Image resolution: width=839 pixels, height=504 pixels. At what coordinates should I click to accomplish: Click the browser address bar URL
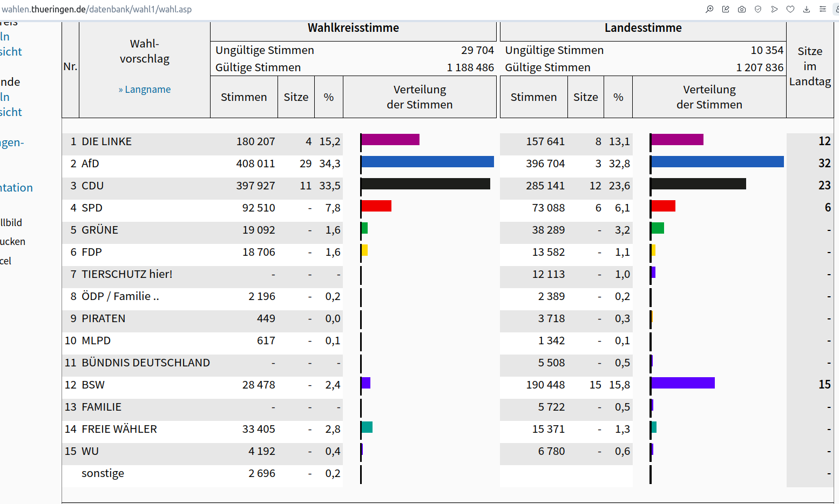click(97, 9)
